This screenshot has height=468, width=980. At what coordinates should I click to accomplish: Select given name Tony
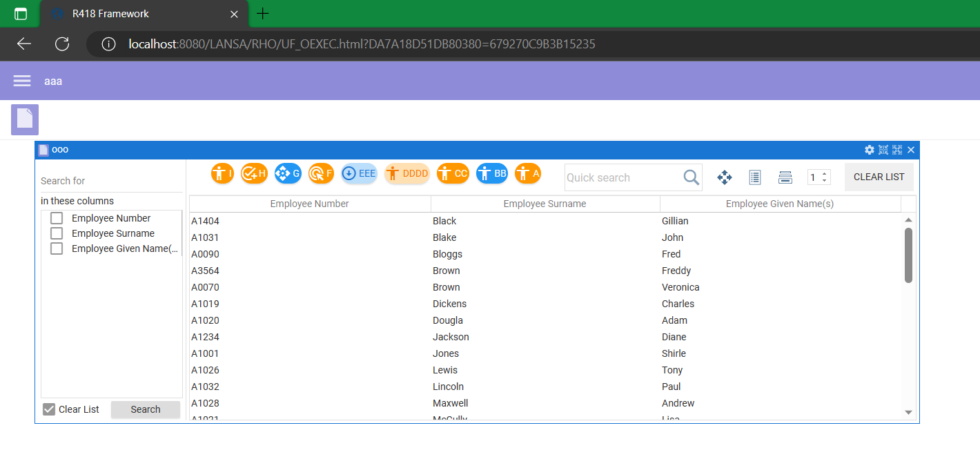coord(672,370)
